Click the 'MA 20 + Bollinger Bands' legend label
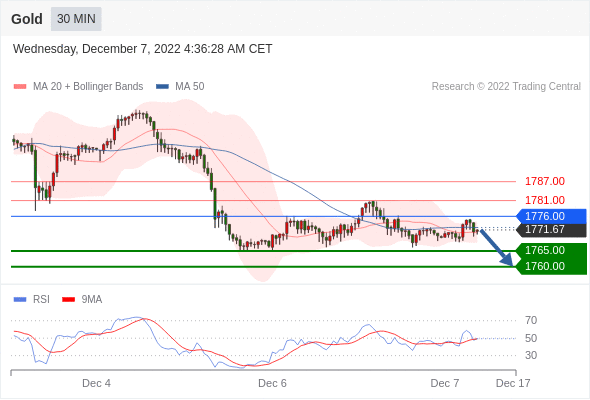The height and width of the screenshot is (400, 590). [88, 87]
